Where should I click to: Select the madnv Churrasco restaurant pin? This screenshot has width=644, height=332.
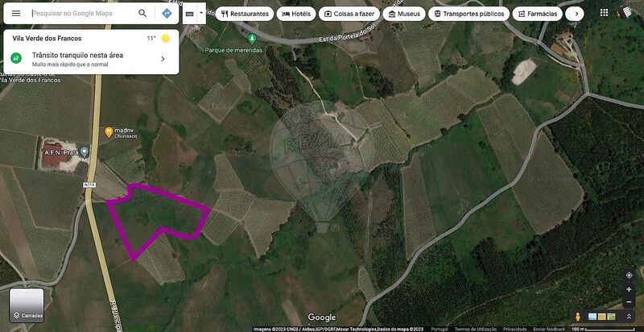point(109,132)
